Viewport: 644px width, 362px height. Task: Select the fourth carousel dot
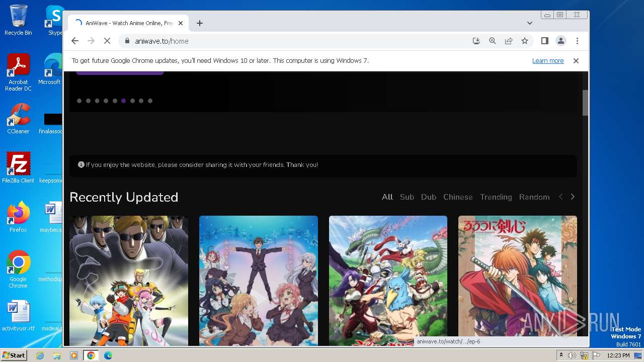tap(106, 101)
